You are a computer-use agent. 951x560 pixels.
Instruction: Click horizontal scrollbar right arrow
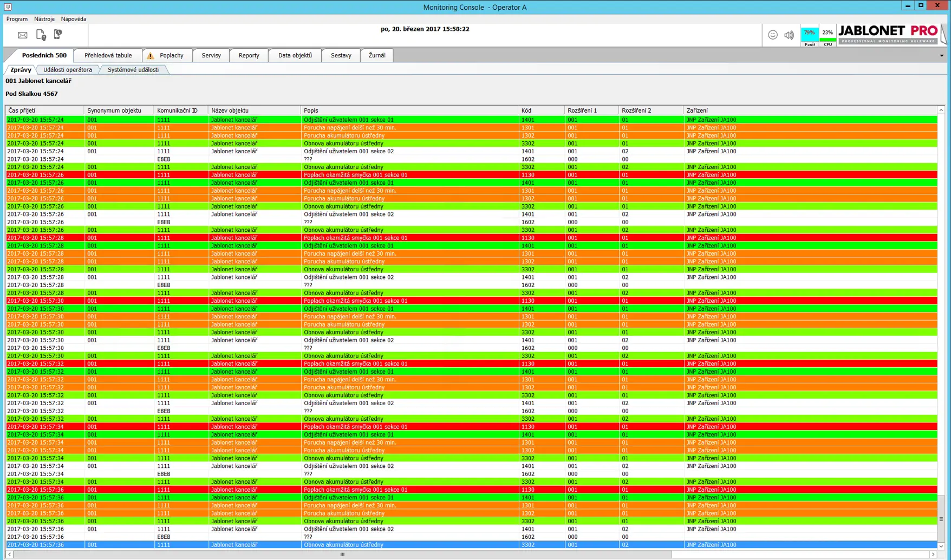click(x=933, y=555)
